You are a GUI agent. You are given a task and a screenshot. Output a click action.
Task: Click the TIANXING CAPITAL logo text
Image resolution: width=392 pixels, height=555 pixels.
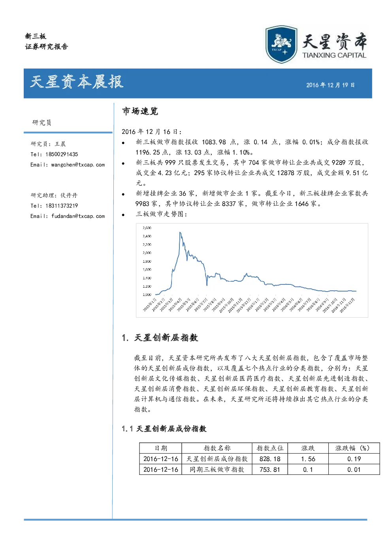pyautogui.click(x=334, y=55)
